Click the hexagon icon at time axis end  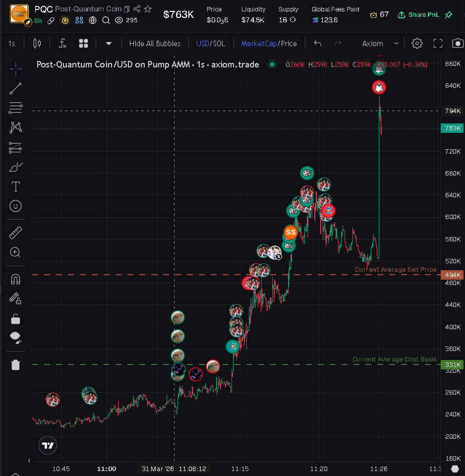tap(455, 469)
